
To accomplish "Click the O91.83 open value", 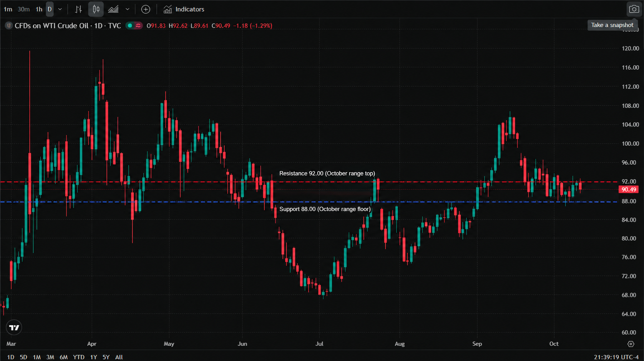I will [x=156, y=26].
